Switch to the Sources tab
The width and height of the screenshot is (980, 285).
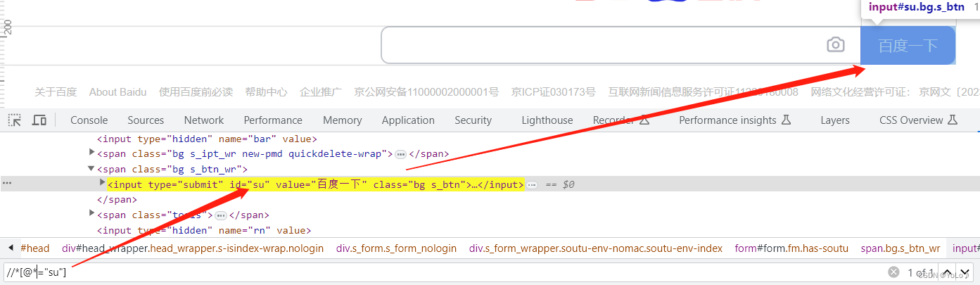pos(146,120)
